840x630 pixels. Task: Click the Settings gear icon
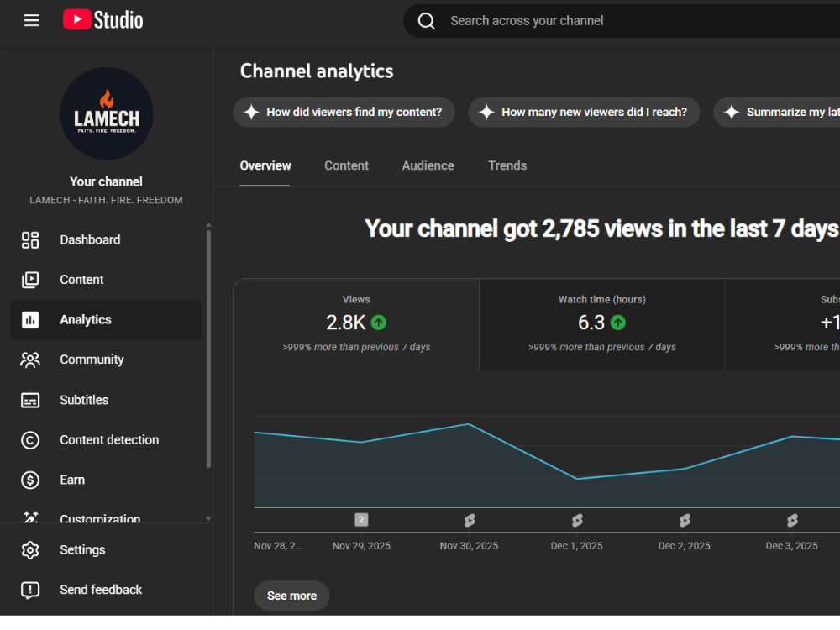click(30, 550)
